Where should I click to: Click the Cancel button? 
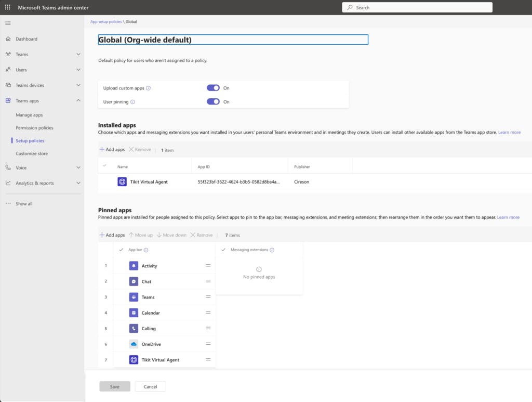coord(150,386)
